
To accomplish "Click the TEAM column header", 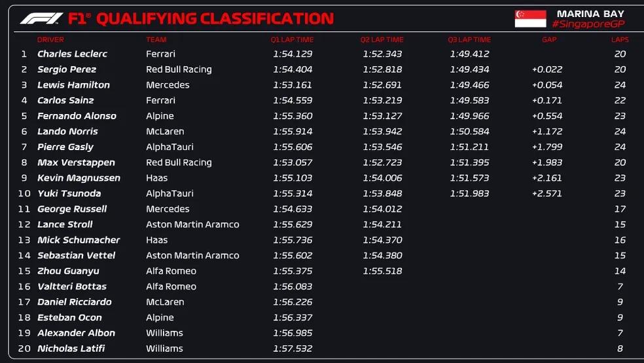I will pyautogui.click(x=156, y=39).
